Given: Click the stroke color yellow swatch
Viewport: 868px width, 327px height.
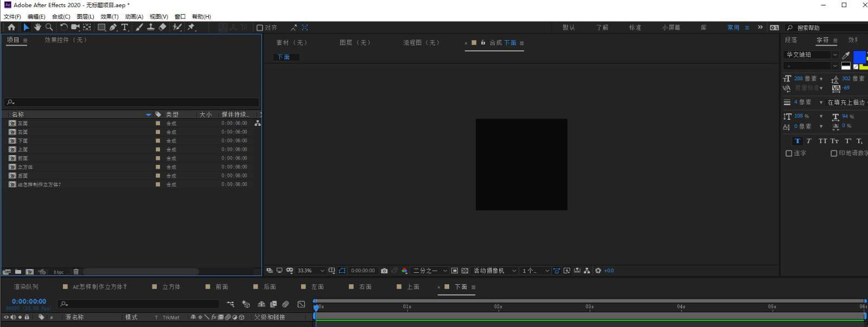Looking at the screenshot, I should [864, 67].
